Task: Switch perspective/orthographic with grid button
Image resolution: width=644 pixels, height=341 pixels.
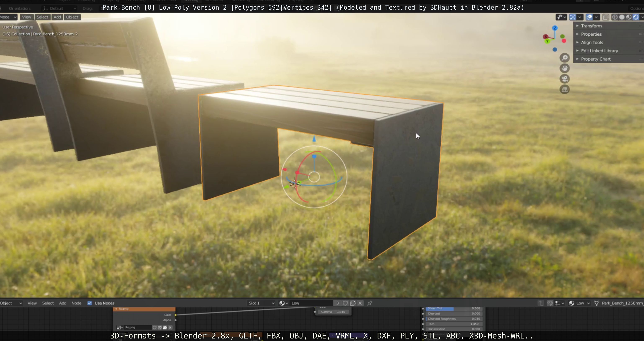Action: pos(564,90)
